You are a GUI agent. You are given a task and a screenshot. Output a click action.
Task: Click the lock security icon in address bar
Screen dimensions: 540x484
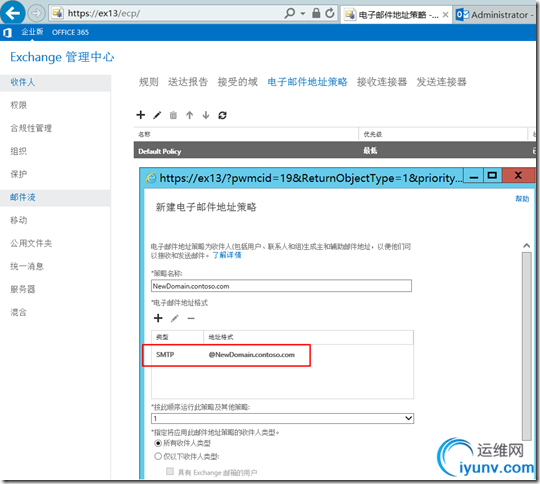click(x=316, y=13)
